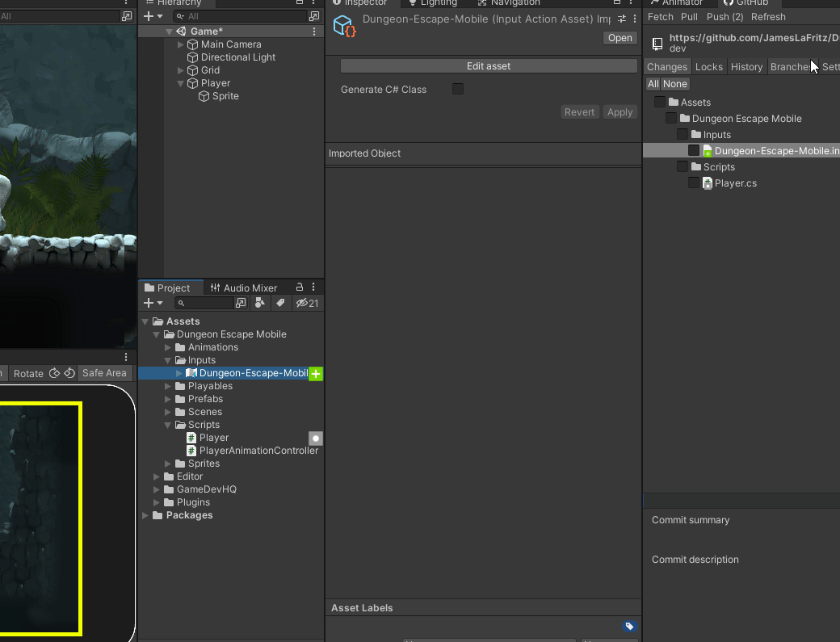The image size is (840, 642).
Task: Click the GitHub repository book icon near the URL
Action: [657, 43]
